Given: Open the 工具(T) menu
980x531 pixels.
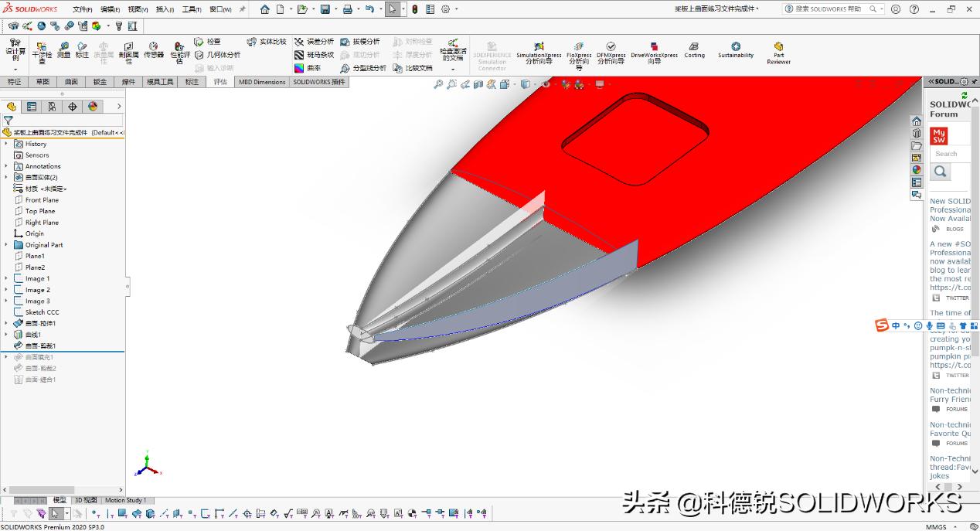Looking at the screenshot, I should [192, 9].
